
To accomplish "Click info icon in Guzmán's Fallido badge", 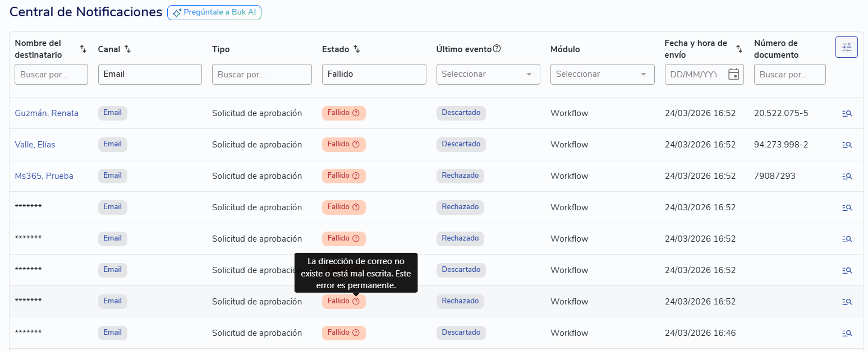I will 356,113.
